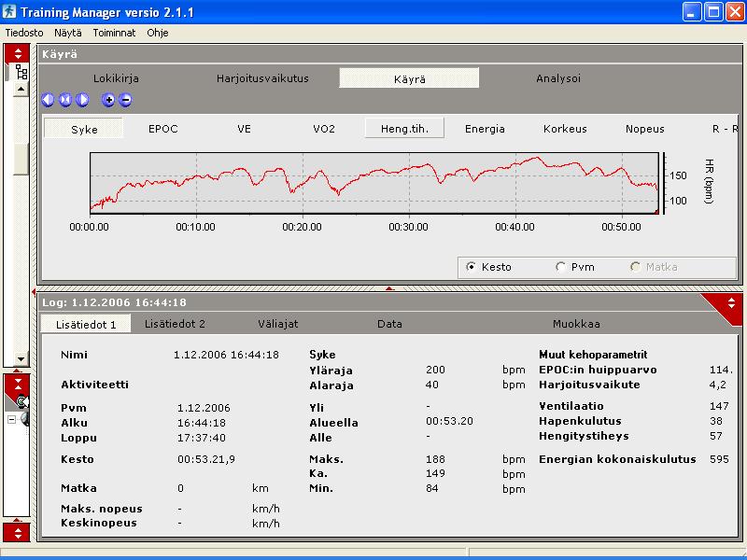
Task: Click the Yläraja value 200
Action: 435,370
